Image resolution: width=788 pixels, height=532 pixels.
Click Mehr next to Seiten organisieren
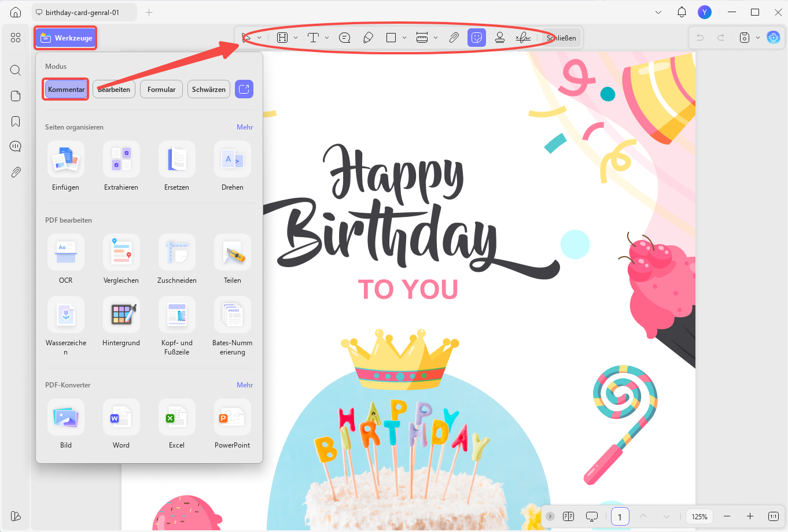coord(245,127)
